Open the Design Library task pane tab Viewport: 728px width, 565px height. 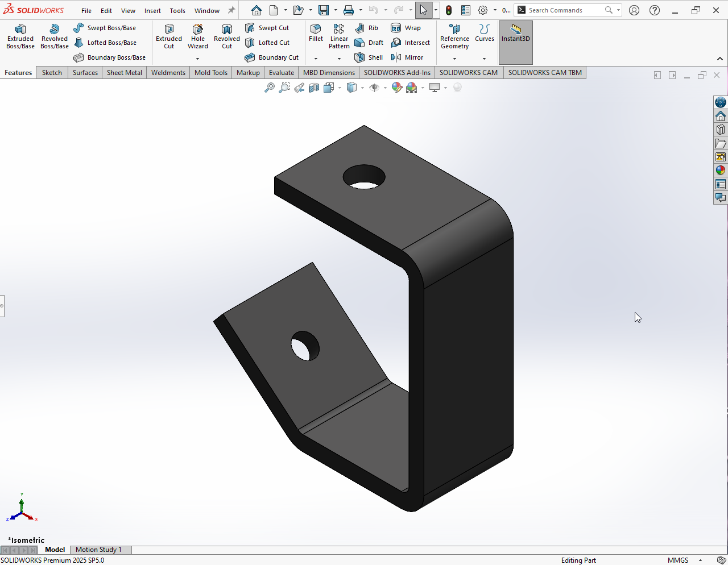click(721, 130)
